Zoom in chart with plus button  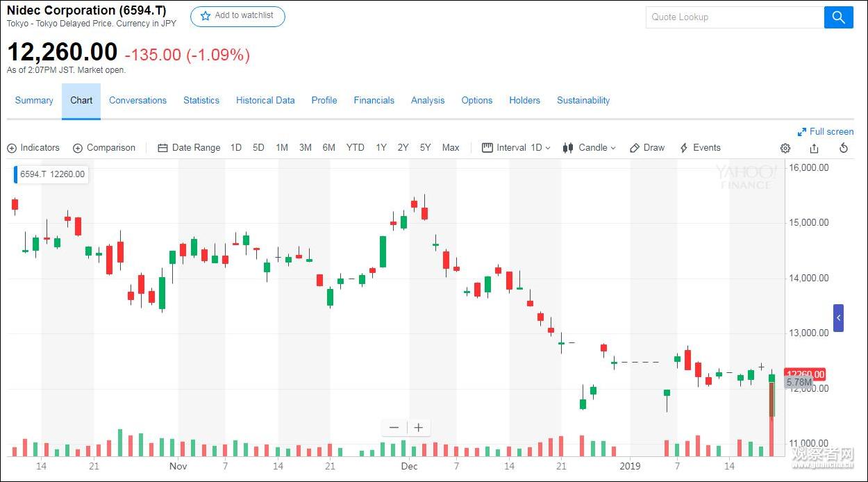click(418, 428)
